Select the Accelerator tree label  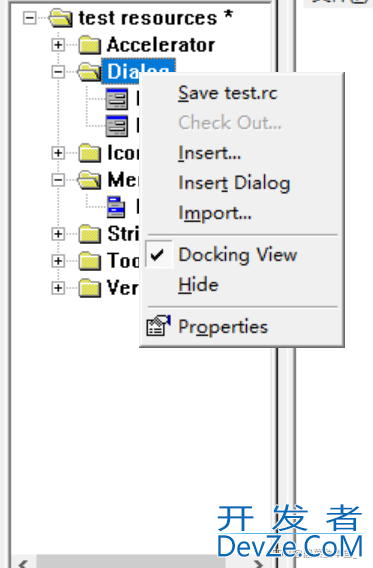point(161,45)
